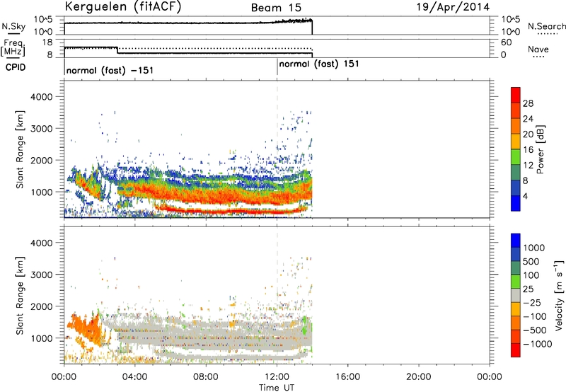Click the 'Kerguelen (fitACF)' title text

122,7
